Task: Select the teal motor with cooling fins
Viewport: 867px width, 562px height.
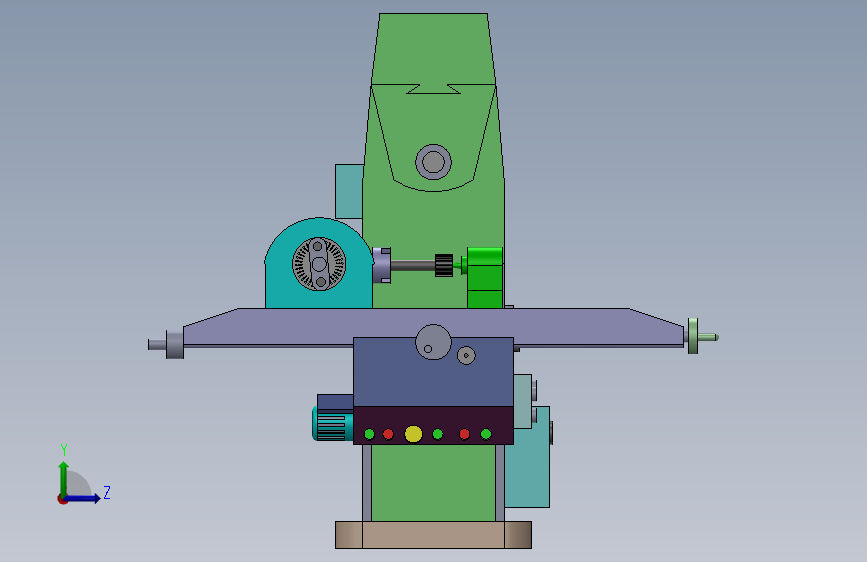Action: point(333,424)
